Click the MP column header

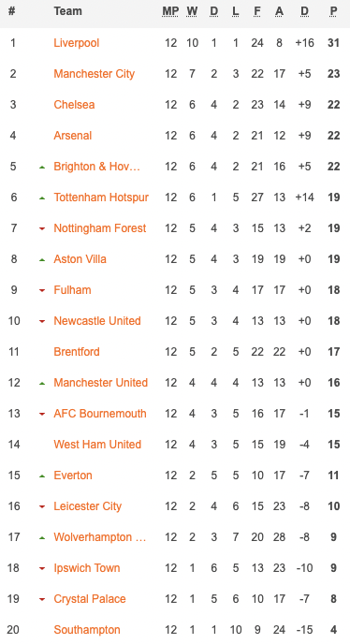click(170, 11)
